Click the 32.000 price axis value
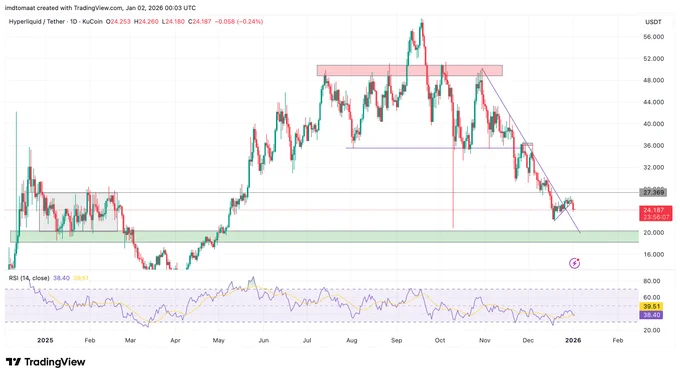The image size is (680, 377). 654,167
